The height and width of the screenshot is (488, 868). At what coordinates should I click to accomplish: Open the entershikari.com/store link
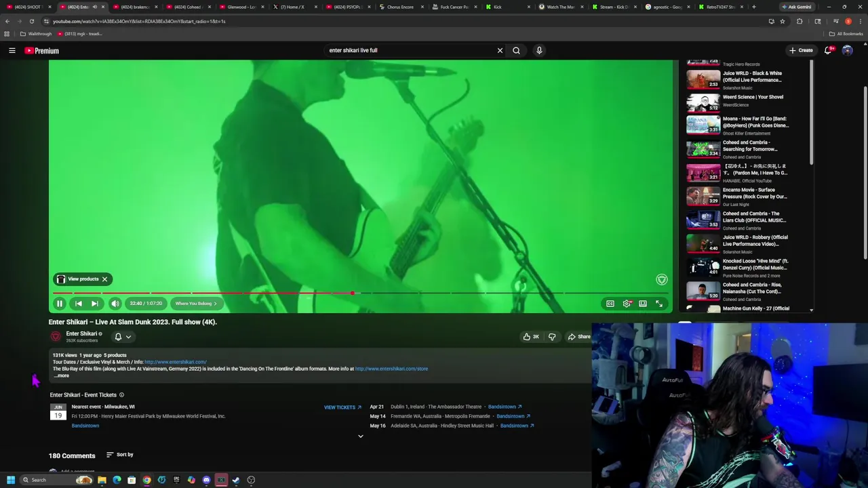pyautogui.click(x=391, y=369)
